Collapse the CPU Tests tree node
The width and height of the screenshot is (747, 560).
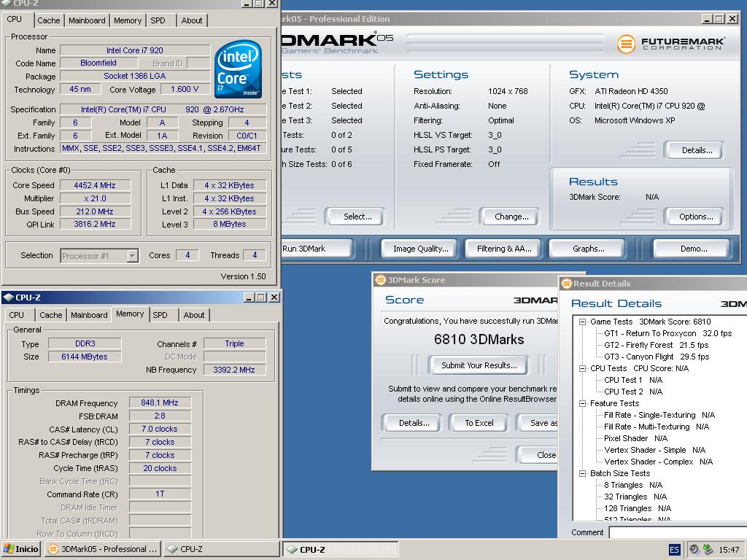(582, 368)
